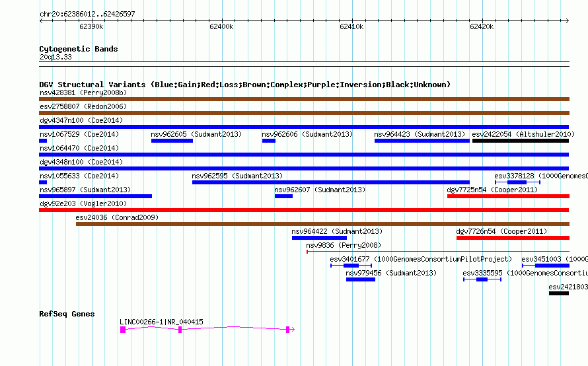Select the 62400k ruler position label
The height and width of the screenshot is (366, 588).
(x=221, y=26)
